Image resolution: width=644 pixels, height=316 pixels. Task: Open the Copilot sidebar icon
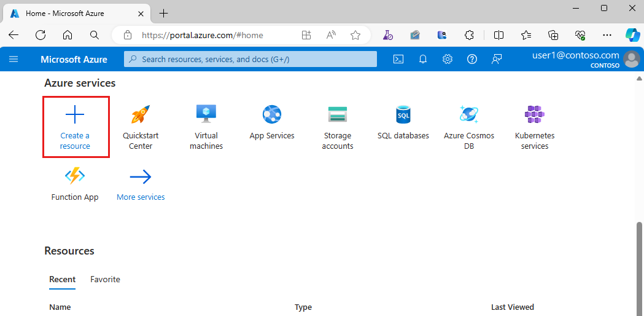click(x=633, y=35)
